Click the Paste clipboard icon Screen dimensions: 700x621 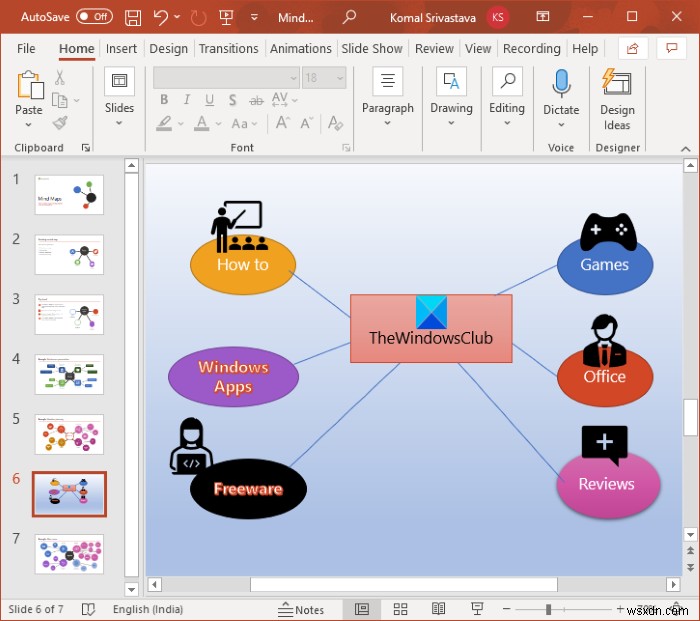tap(29, 85)
